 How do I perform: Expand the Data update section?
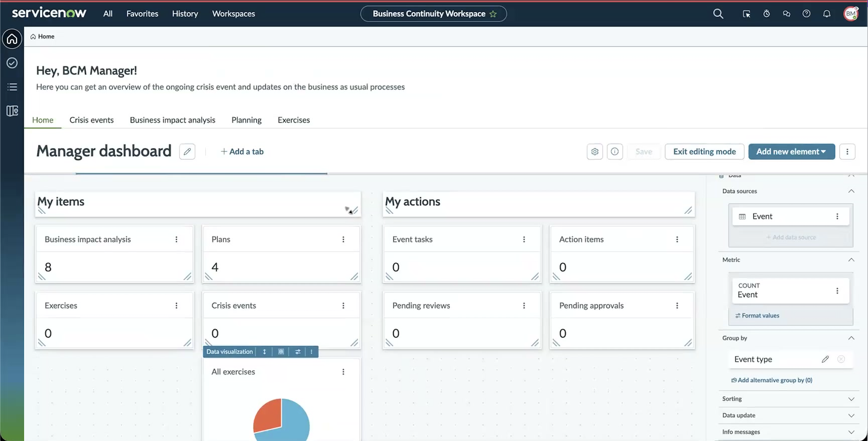851,415
